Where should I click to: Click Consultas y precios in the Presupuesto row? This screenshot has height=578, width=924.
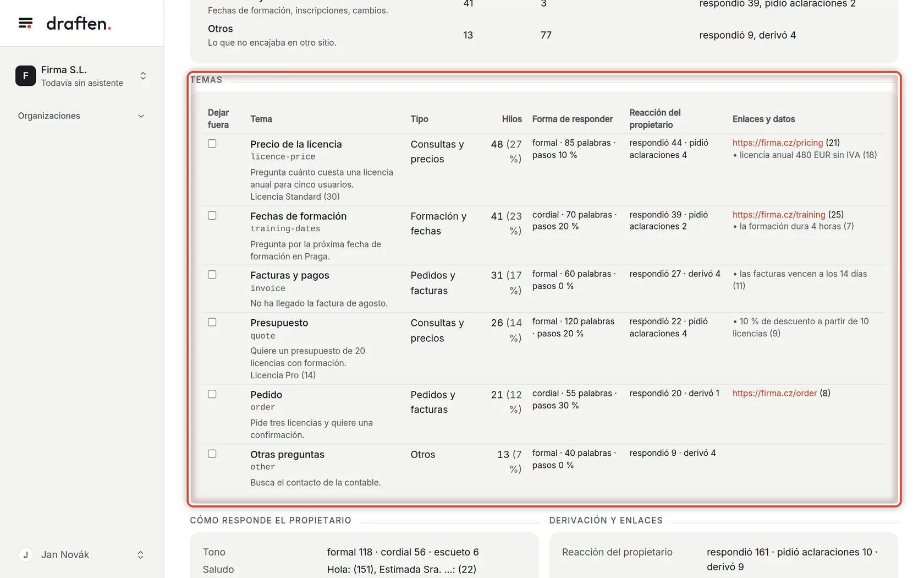pyautogui.click(x=437, y=330)
